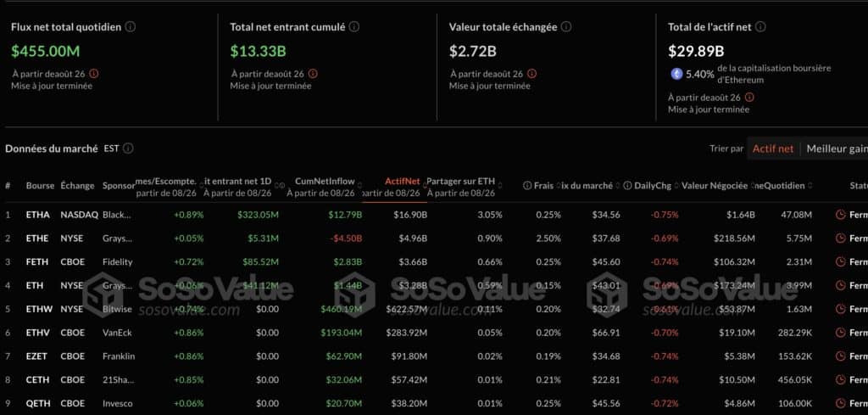868x415 pixels.
Task: Click the $66.91 market price for ETHV
Action: click(605, 333)
